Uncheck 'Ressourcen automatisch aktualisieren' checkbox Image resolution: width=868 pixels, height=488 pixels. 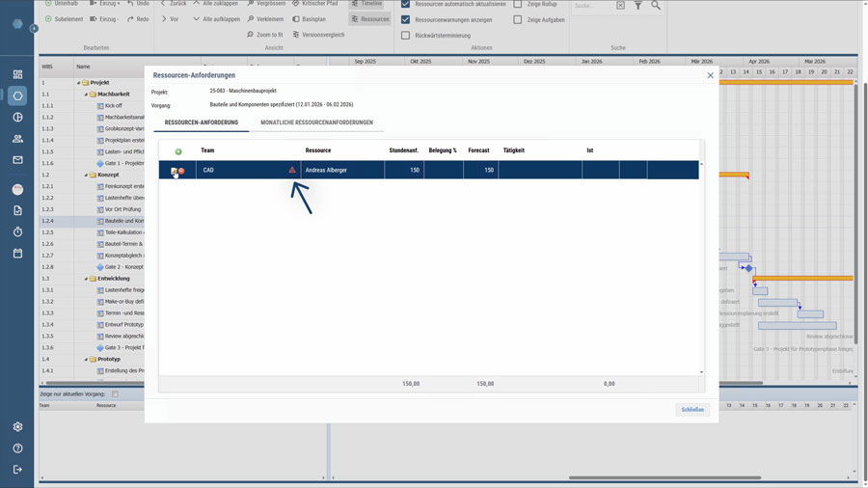(x=406, y=4)
